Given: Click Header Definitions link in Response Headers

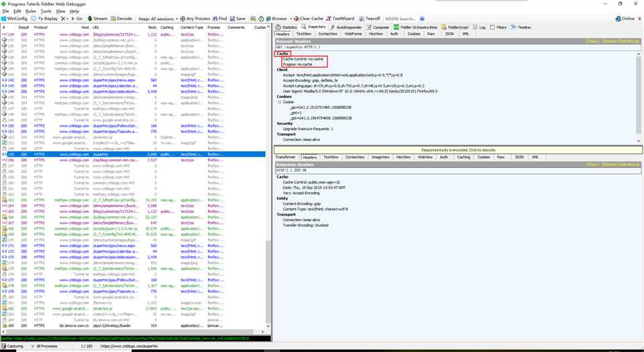Looking at the screenshot, I should 620,165.
